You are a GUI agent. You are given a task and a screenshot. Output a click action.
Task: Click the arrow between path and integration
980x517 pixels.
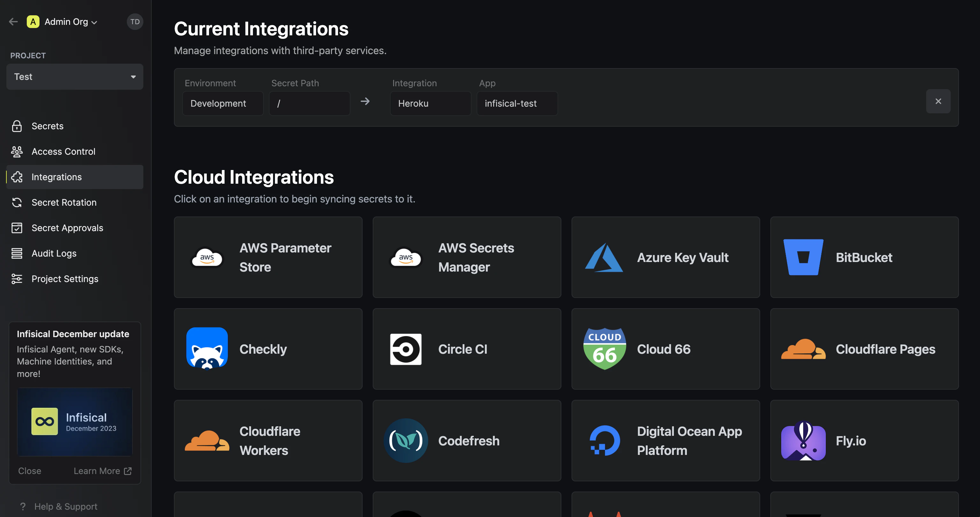365,102
